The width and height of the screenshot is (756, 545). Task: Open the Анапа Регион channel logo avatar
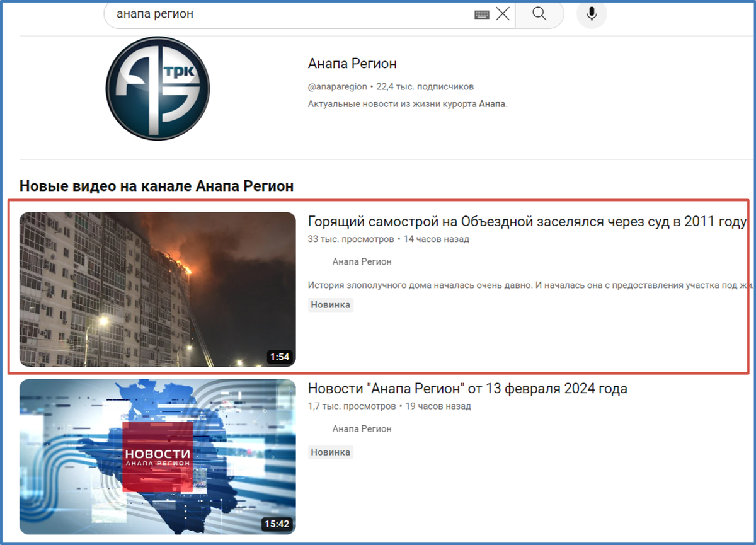[157, 88]
